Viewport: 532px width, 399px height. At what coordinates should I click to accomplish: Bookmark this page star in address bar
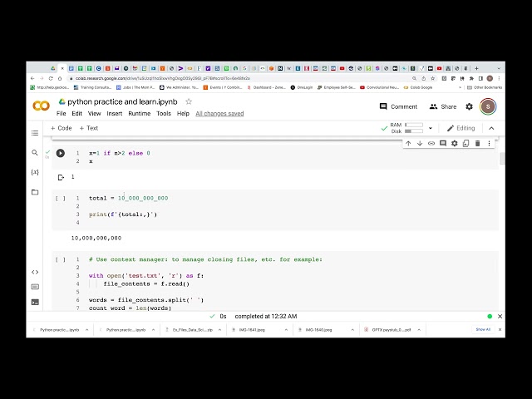coord(432,78)
